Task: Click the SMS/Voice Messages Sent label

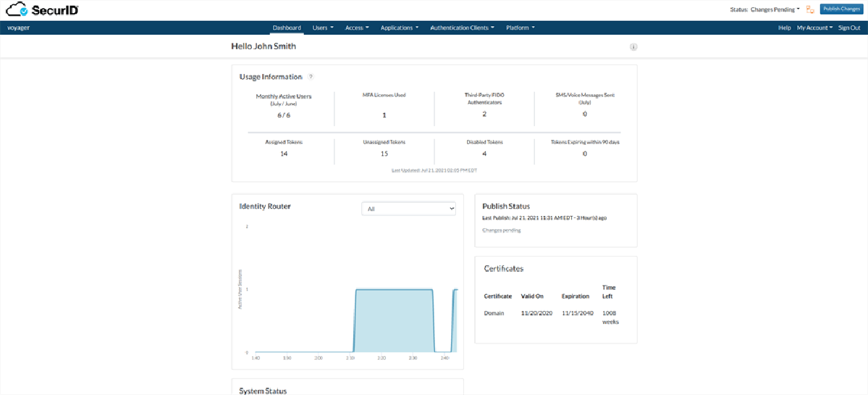Action: coord(584,98)
